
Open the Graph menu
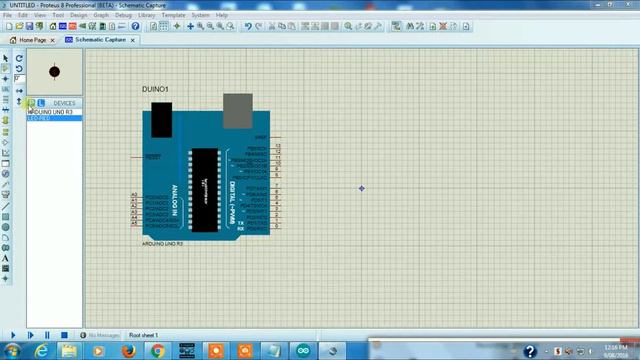[101, 15]
